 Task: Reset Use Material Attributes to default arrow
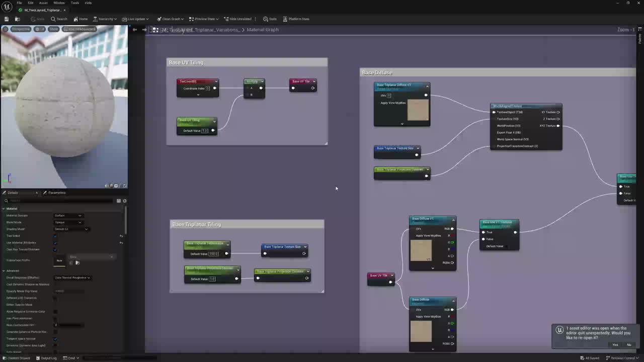[121, 243]
